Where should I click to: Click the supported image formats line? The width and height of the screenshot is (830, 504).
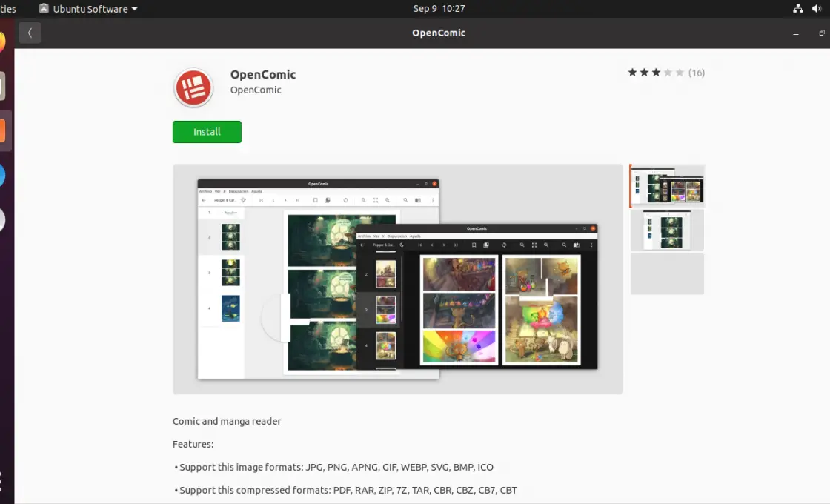pos(334,467)
